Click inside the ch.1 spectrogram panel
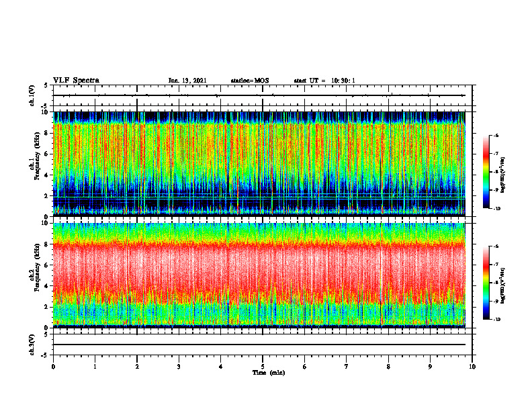Screen dimensions: 532x411 tap(259, 164)
